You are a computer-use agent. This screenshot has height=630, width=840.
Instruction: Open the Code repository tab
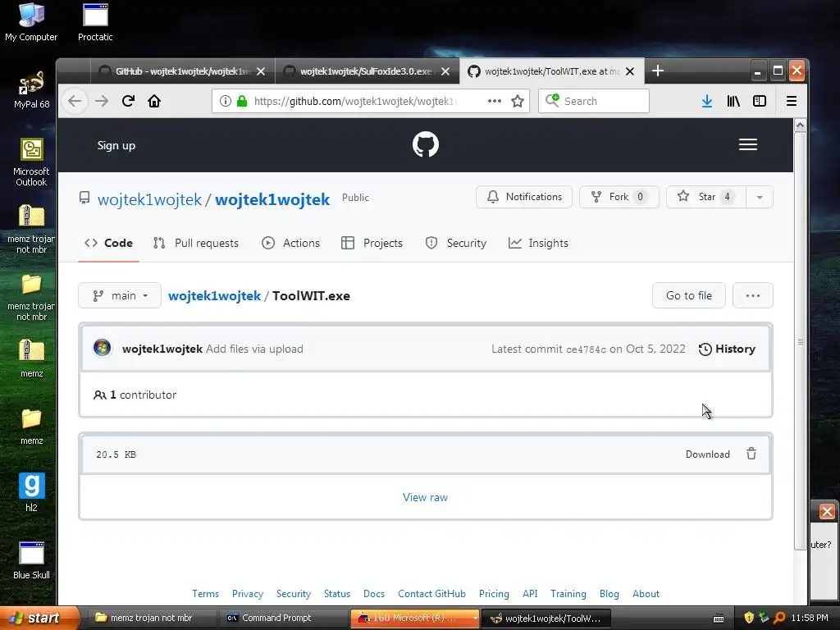(x=109, y=243)
